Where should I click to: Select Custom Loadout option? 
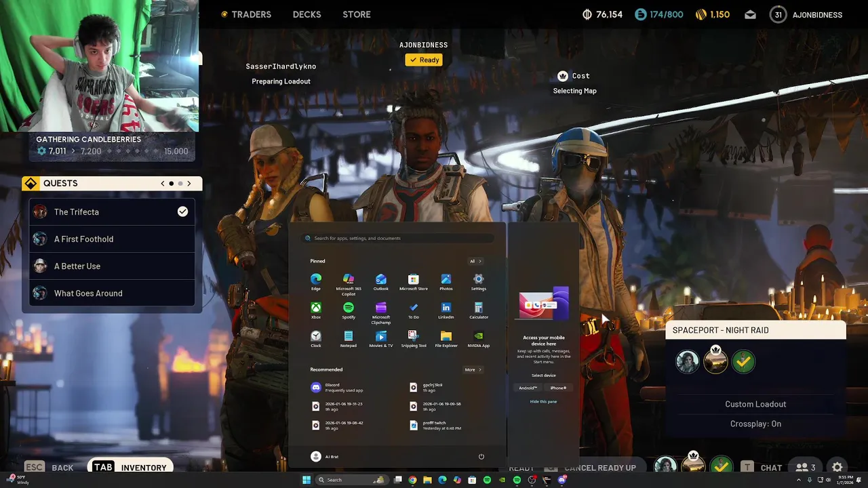(x=755, y=404)
